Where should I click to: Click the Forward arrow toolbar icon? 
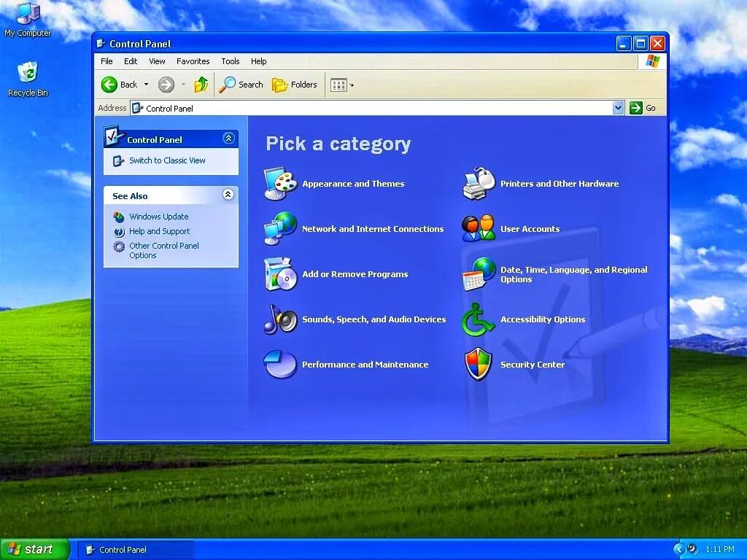(x=166, y=85)
